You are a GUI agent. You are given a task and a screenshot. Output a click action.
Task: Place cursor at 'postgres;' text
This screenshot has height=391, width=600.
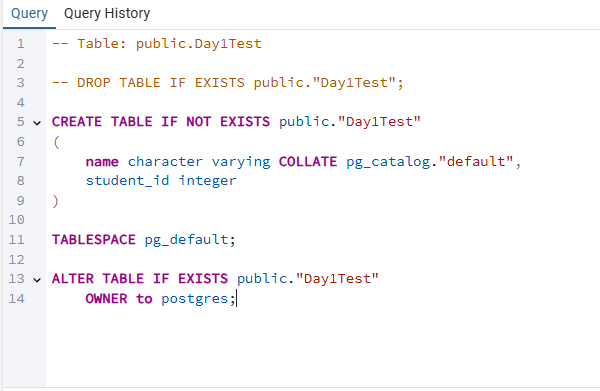(198, 299)
